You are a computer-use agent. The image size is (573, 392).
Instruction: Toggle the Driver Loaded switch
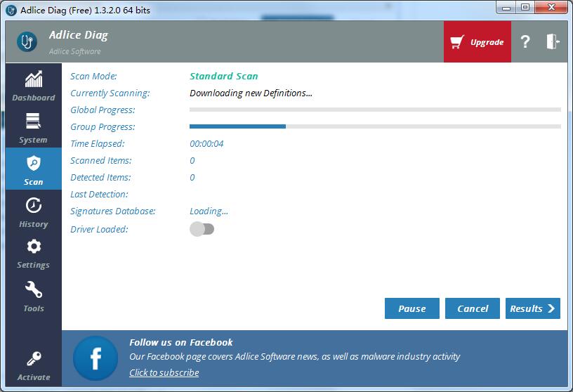point(202,229)
